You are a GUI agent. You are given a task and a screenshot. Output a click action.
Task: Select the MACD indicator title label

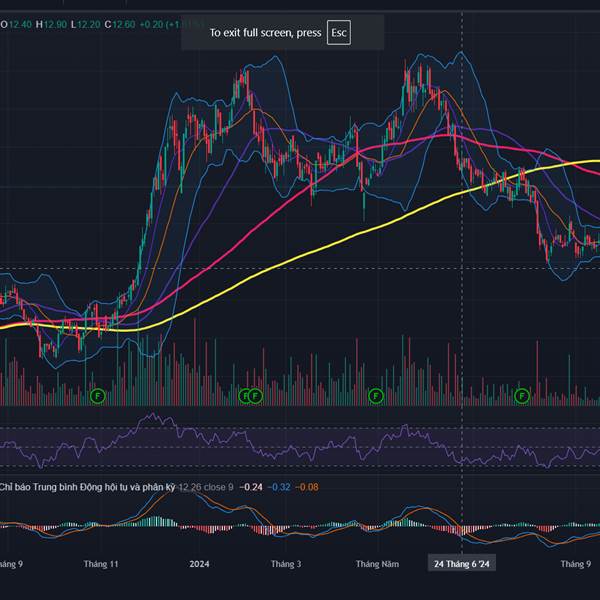click(87, 487)
